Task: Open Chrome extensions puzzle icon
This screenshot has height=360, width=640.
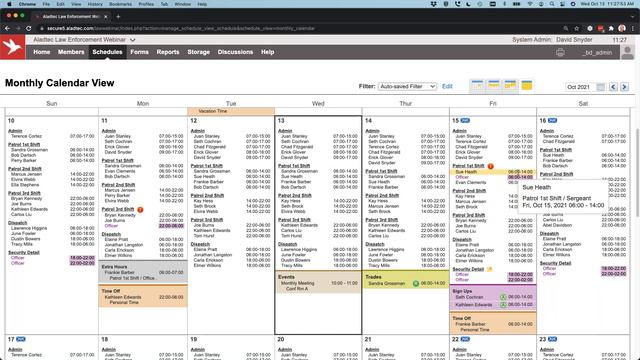Action: tap(611, 29)
